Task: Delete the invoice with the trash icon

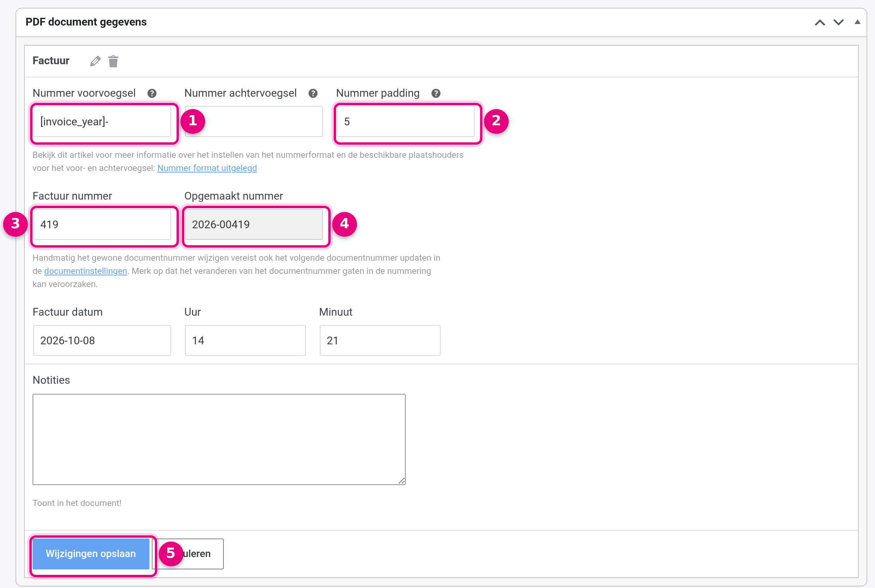Action: pyautogui.click(x=113, y=61)
